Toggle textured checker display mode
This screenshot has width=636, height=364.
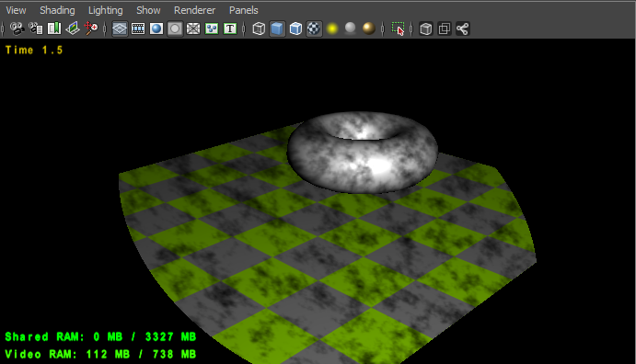pyautogui.click(x=315, y=28)
